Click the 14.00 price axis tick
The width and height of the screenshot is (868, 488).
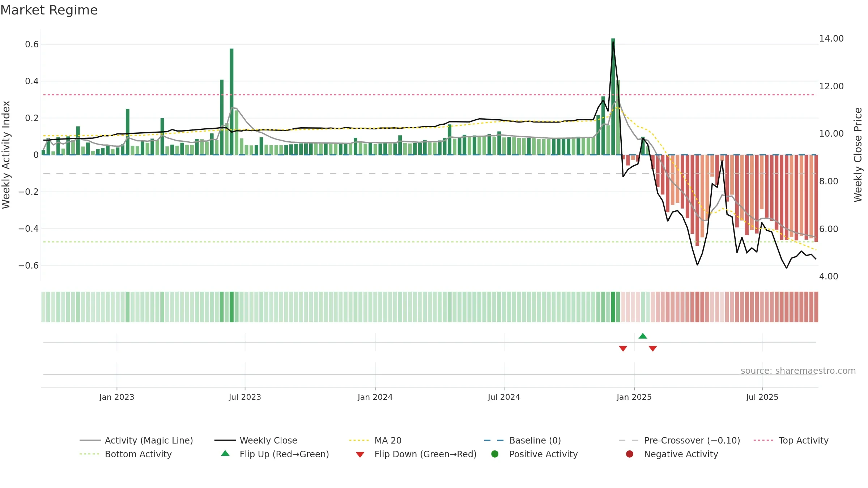tap(831, 39)
